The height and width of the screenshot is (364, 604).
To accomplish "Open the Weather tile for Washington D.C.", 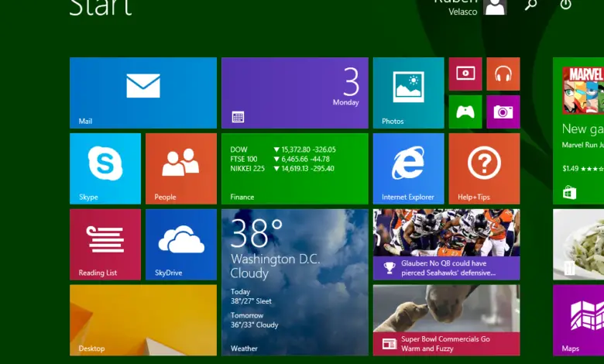I will point(295,283).
